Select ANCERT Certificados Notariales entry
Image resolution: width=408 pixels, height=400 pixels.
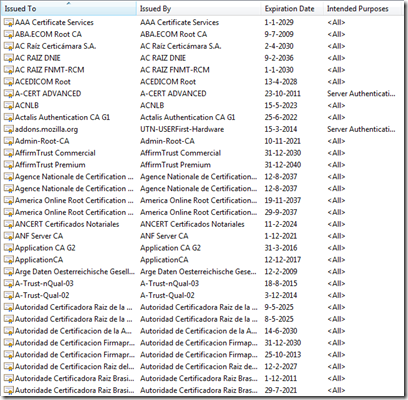pyautogui.click(x=203, y=224)
